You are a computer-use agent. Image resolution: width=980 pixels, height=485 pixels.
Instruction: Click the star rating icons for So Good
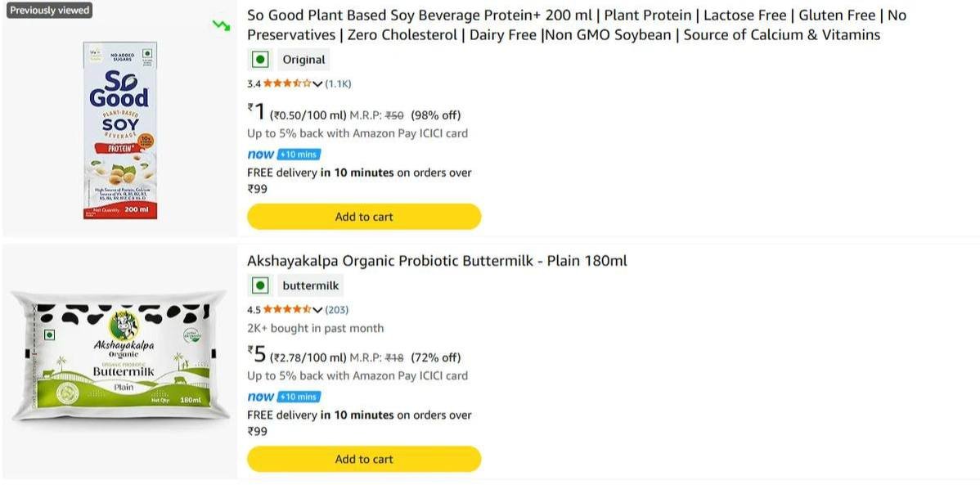286,83
